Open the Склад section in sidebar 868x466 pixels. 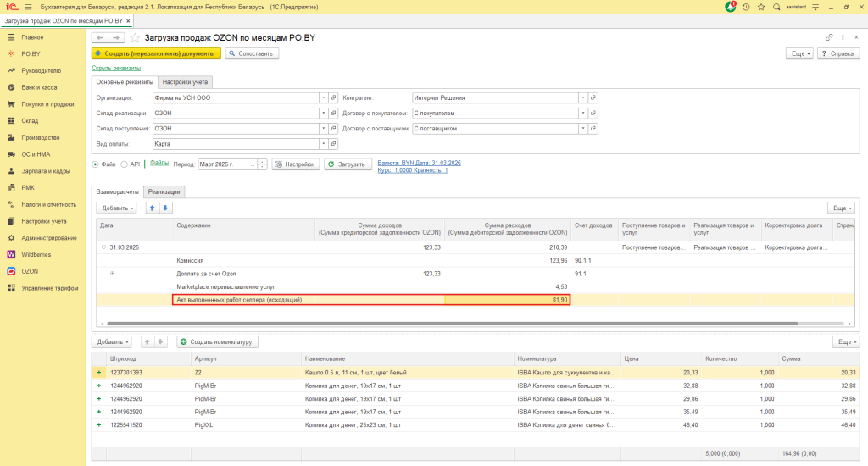[x=30, y=120]
